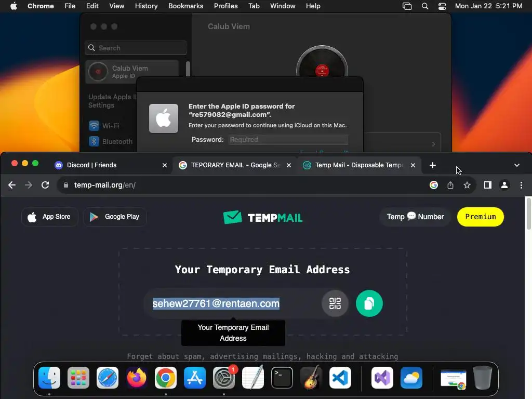Open Spotlight search in menu bar
Image resolution: width=532 pixels, height=399 pixels.
[425, 6]
